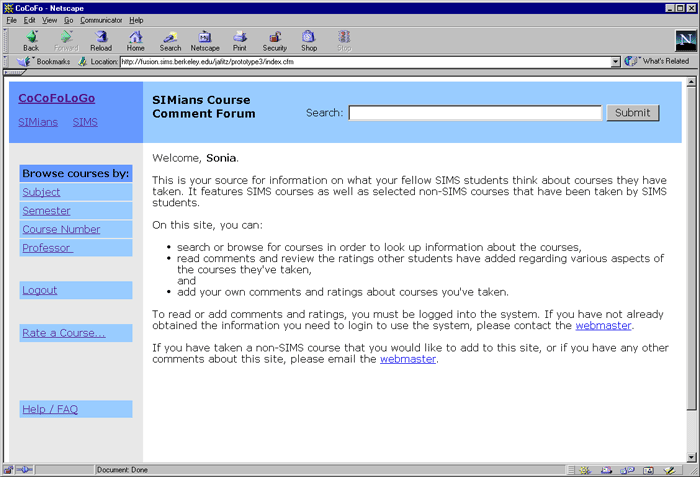Click the 'SIMians Course Comment Forum' title

coord(204,107)
